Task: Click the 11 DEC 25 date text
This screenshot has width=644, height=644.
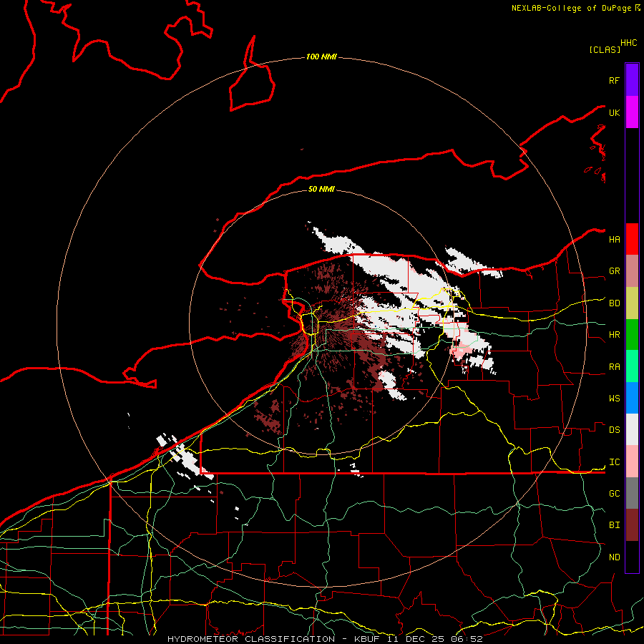Action: pos(415,639)
